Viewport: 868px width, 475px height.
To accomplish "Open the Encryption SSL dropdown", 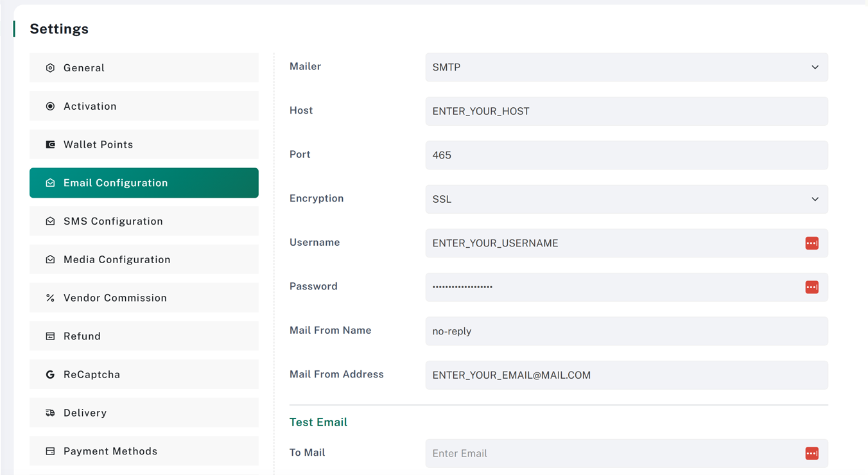I will pos(627,199).
